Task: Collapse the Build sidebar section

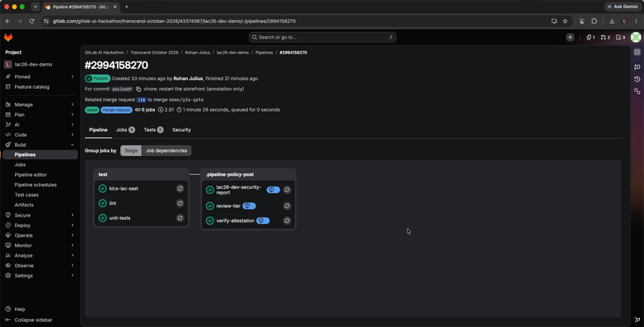Action: pos(40,145)
